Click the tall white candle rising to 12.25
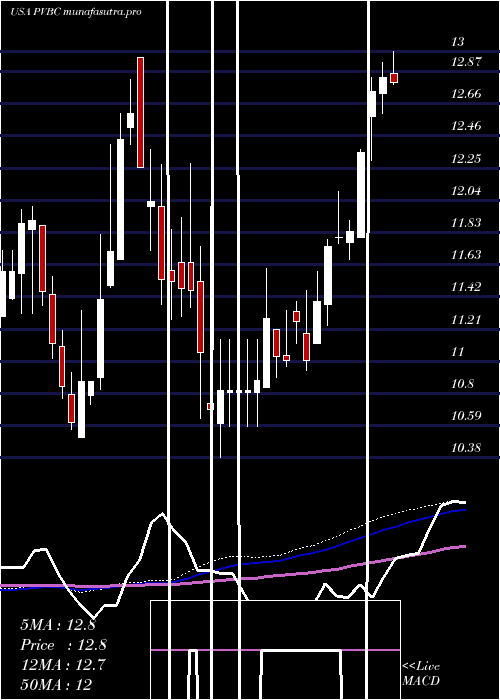 click(361, 195)
